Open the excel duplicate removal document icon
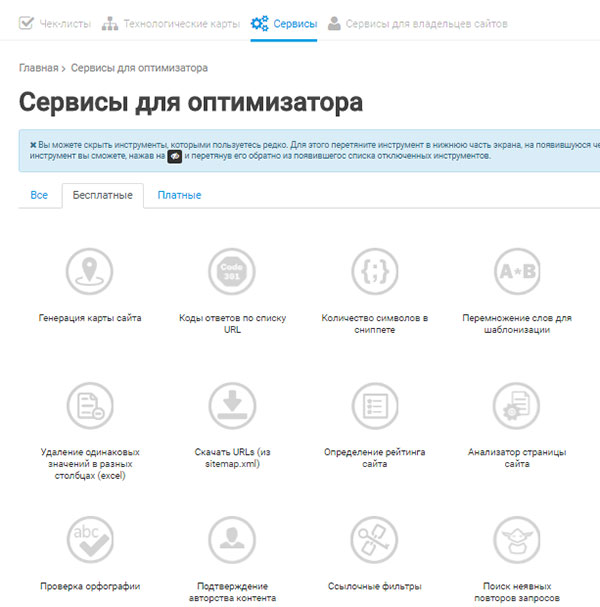 (90, 406)
